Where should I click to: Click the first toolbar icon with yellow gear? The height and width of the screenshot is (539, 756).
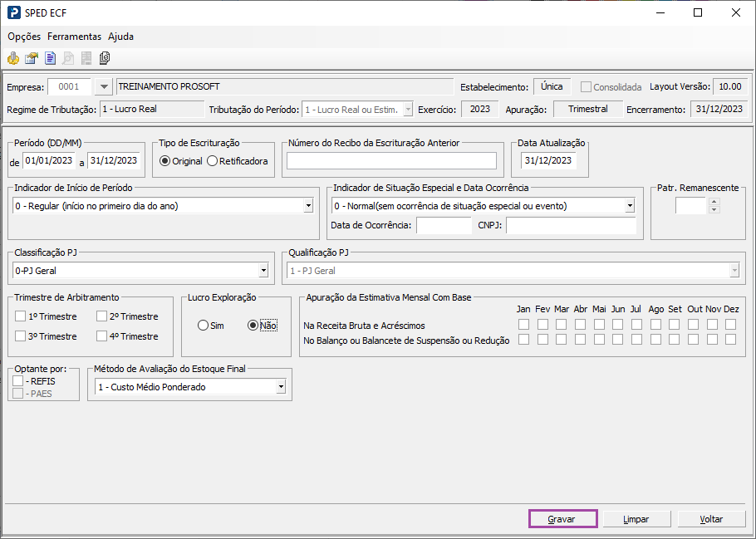click(x=13, y=58)
